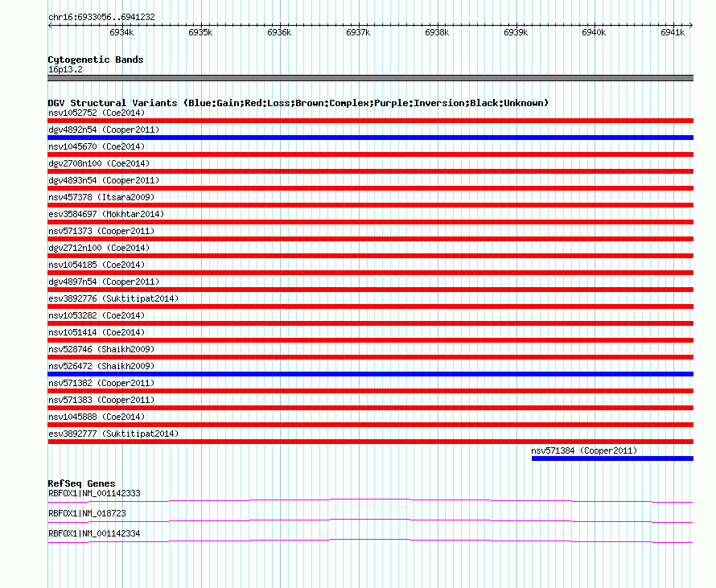
Task: Click the 16p13.2 band label
Action: tap(65, 69)
